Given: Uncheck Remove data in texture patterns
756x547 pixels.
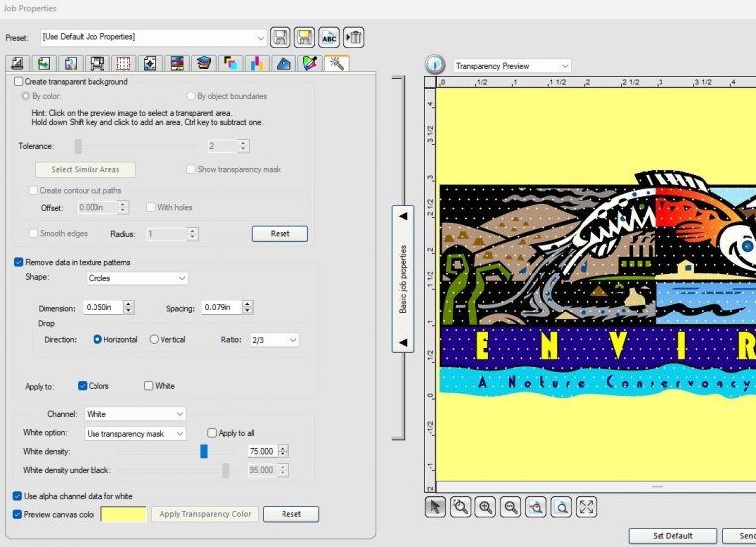Looking at the screenshot, I should [x=18, y=262].
